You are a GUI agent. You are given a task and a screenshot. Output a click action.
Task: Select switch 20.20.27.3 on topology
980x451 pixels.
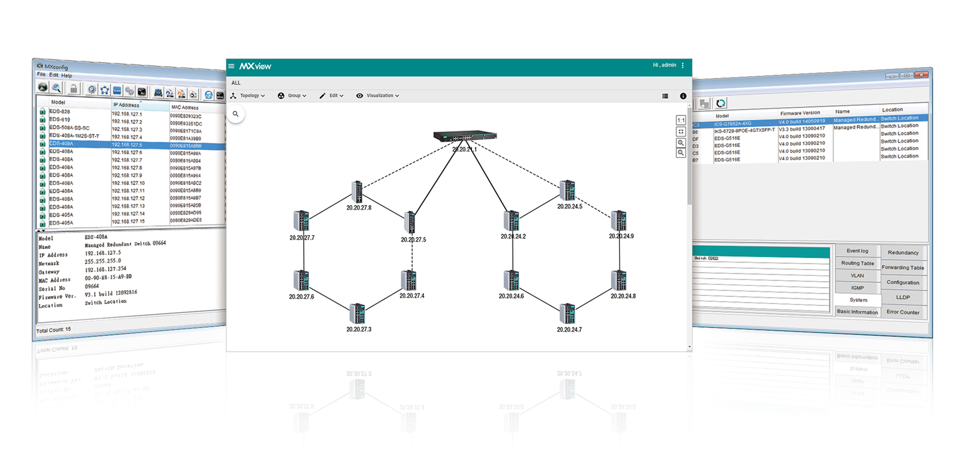357,314
